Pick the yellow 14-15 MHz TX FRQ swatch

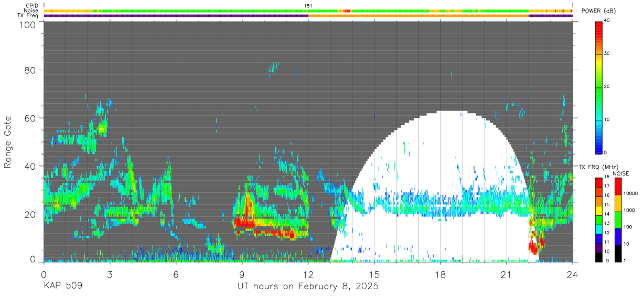(599, 210)
